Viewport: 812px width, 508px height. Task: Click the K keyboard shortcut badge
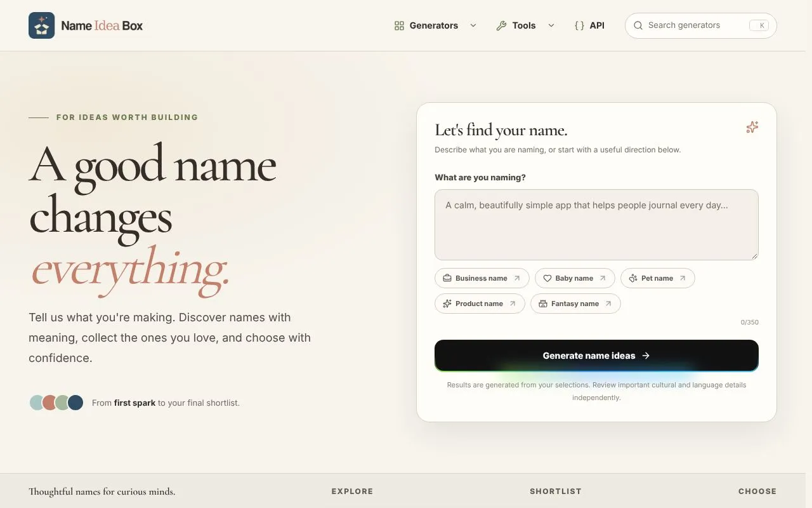[759, 25]
